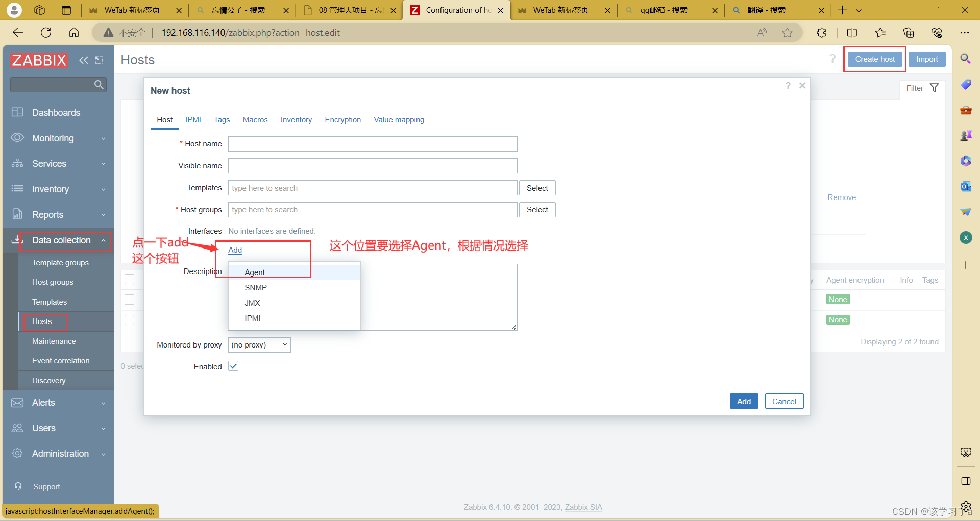
Task: Toggle select-all checkbox in hosts table header
Action: (x=130, y=279)
